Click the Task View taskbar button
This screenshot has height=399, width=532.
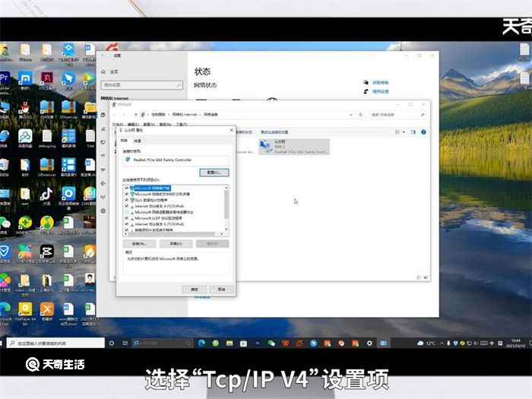(125, 344)
